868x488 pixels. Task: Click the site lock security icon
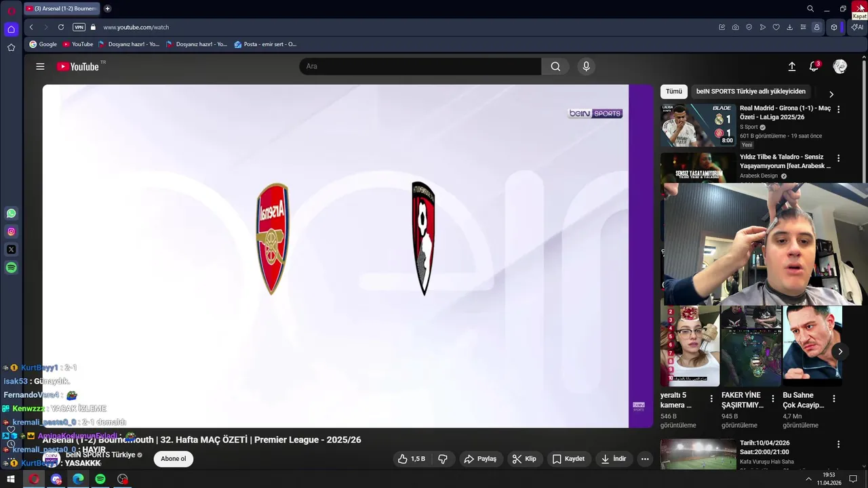[x=94, y=27]
